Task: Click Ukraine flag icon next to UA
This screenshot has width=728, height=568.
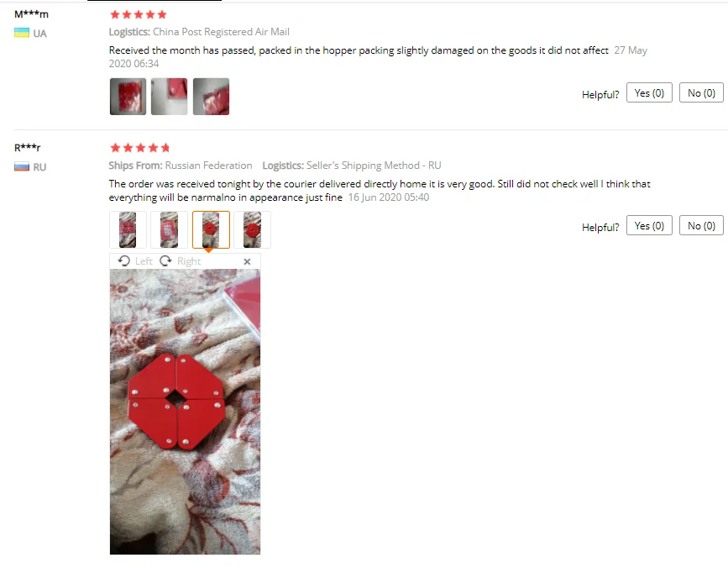Action: 21,33
